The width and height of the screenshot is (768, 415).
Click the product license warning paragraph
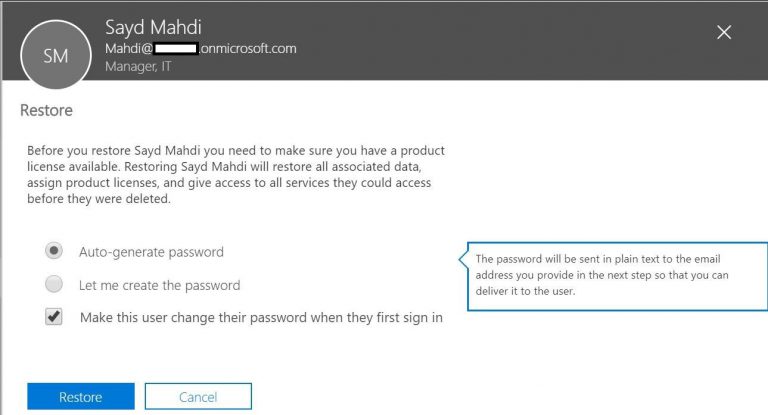235,174
